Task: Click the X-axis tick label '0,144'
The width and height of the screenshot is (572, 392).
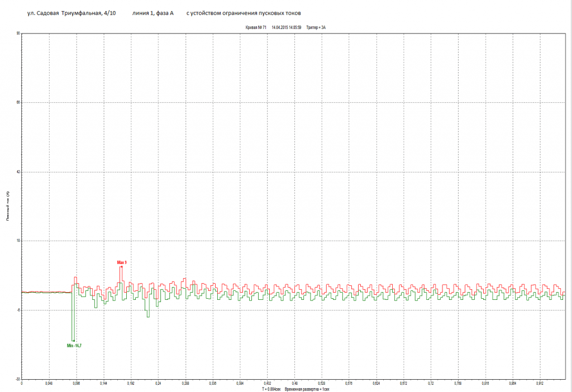Action: coord(103,384)
